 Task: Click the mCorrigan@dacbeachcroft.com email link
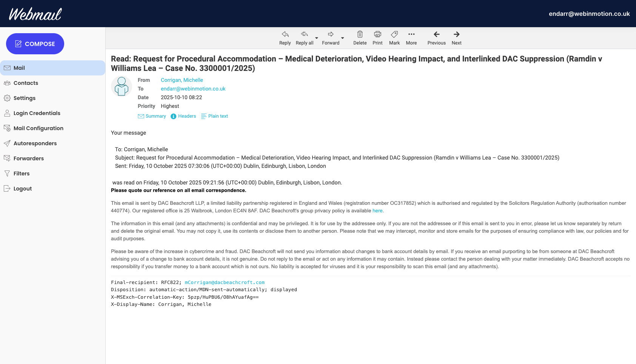click(224, 282)
